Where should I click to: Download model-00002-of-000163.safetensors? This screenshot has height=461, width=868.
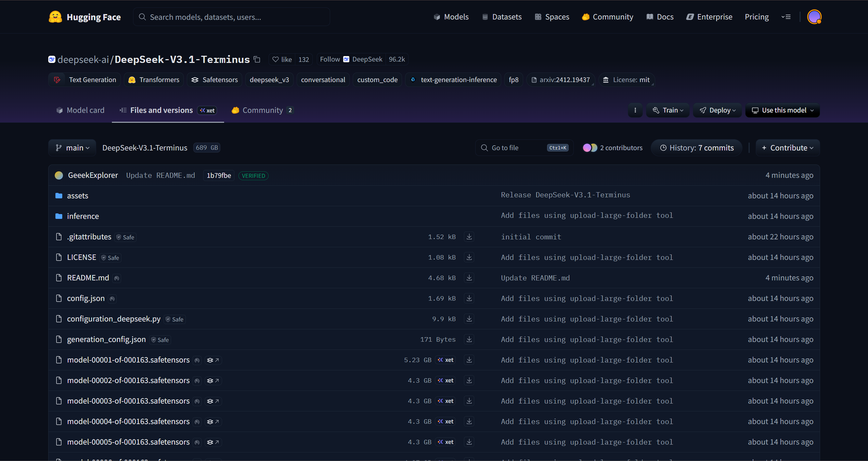[x=469, y=380]
